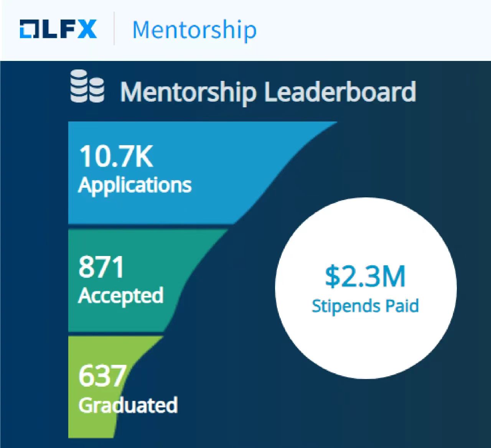Click the 10.7K applications figure

click(x=115, y=156)
